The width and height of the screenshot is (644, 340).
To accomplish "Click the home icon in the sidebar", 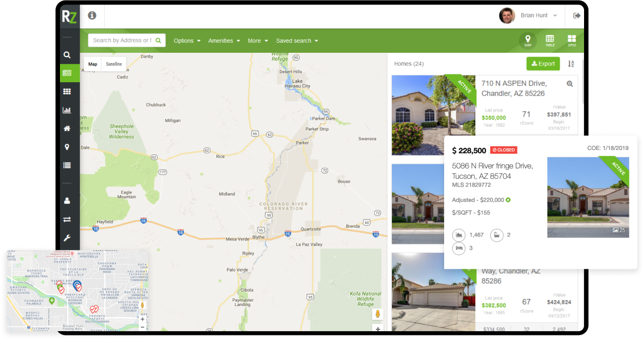I will click(x=67, y=128).
